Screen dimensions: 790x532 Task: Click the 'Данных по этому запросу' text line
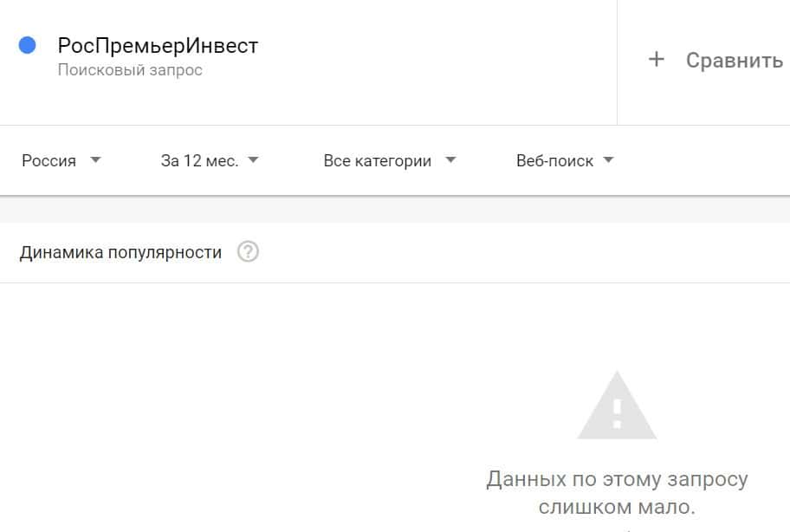tap(617, 479)
